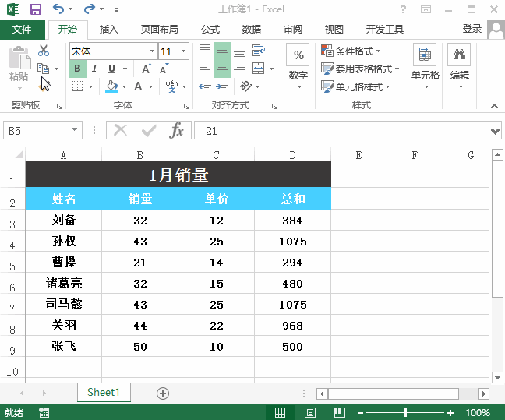The image size is (505, 420).
Task: Add a new sheet with plus button
Action: [x=163, y=394]
